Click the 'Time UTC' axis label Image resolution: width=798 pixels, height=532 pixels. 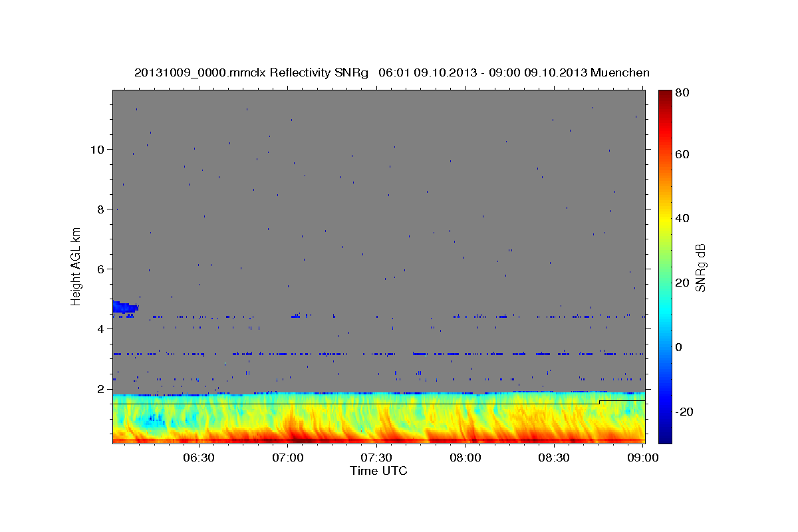[x=378, y=471]
